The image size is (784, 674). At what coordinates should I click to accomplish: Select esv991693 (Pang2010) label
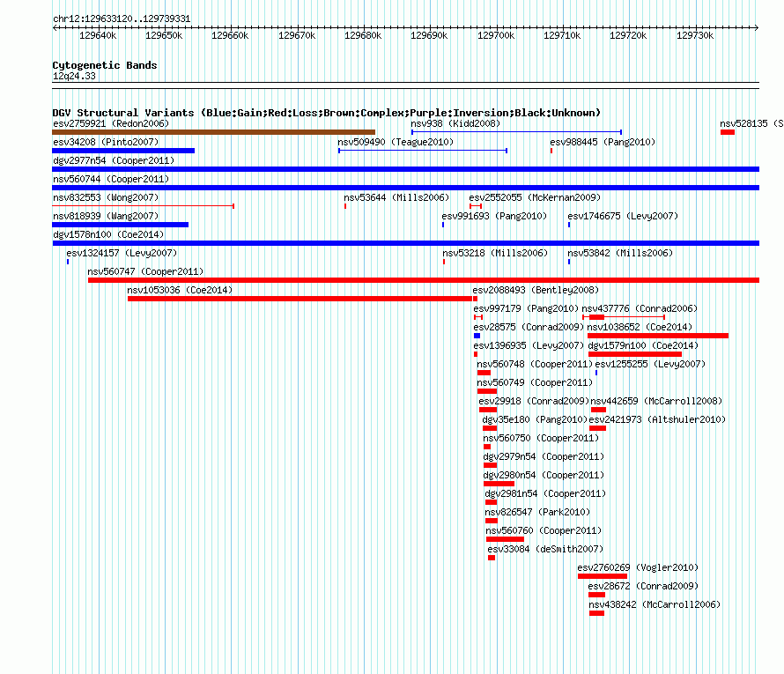click(x=494, y=216)
